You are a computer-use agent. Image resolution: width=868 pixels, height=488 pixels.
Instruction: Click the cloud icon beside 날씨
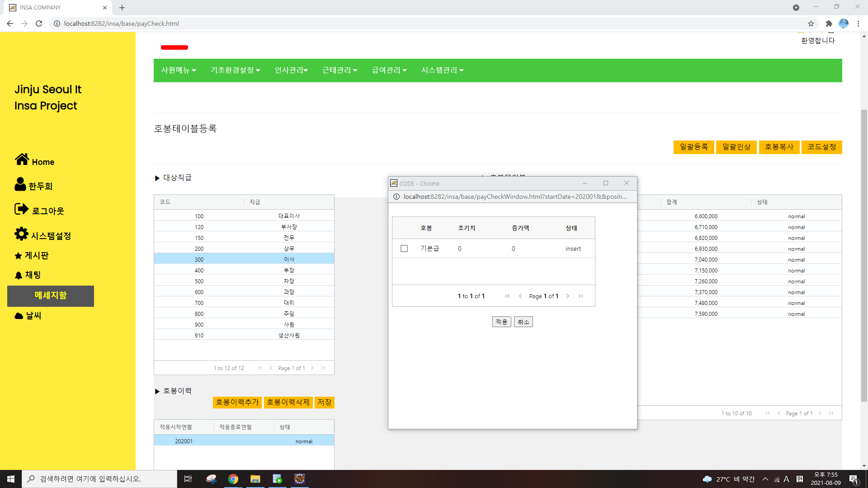(19, 316)
